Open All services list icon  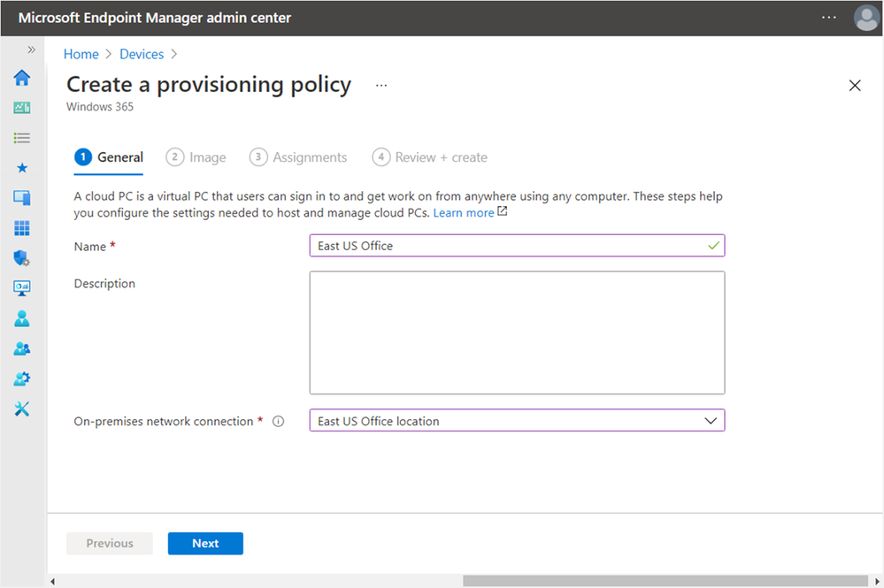(22, 138)
